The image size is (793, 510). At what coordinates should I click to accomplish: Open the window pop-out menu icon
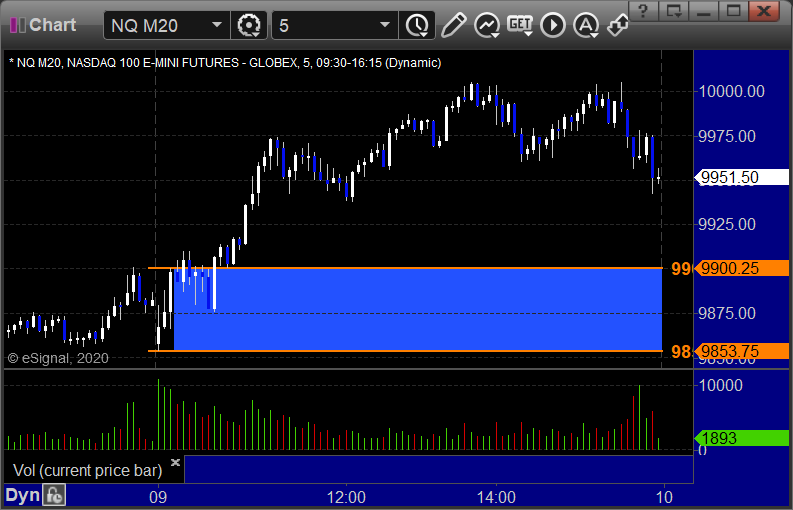pos(674,10)
